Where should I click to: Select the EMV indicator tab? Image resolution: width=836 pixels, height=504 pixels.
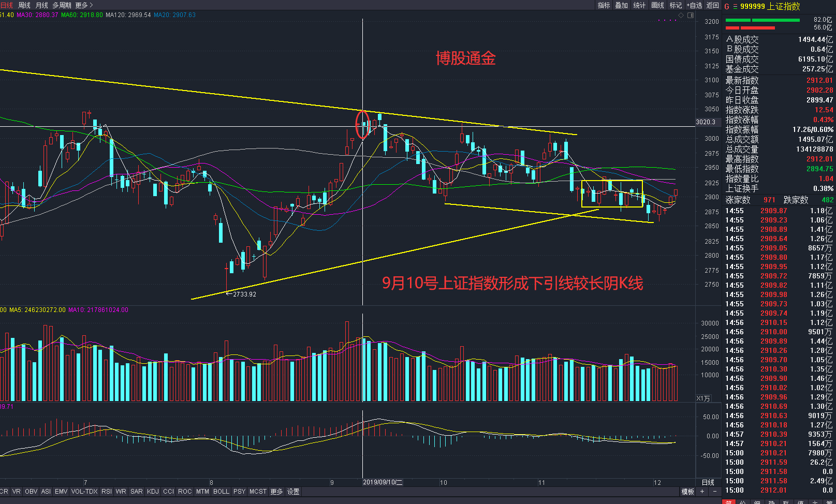click(x=61, y=492)
